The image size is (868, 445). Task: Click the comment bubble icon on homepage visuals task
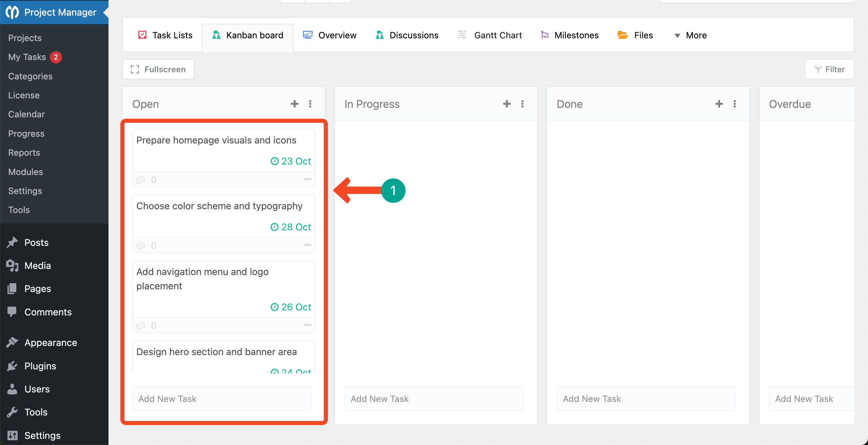coord(141,180)
